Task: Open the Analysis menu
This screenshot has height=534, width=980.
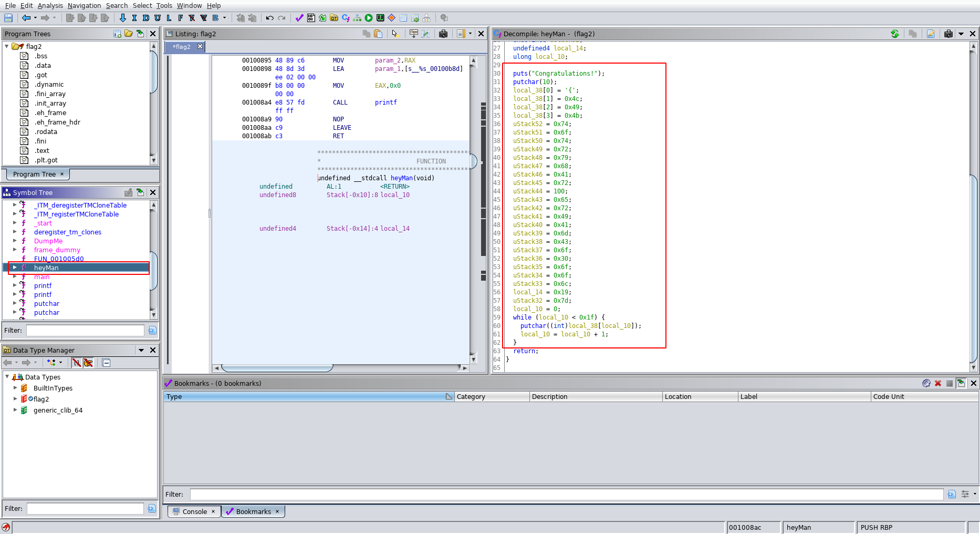Action: (x=50, y=5)
